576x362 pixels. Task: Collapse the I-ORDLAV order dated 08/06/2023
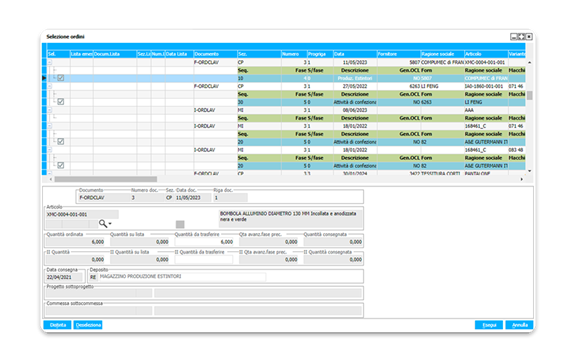pyautogui.click(x=50, y=110)
